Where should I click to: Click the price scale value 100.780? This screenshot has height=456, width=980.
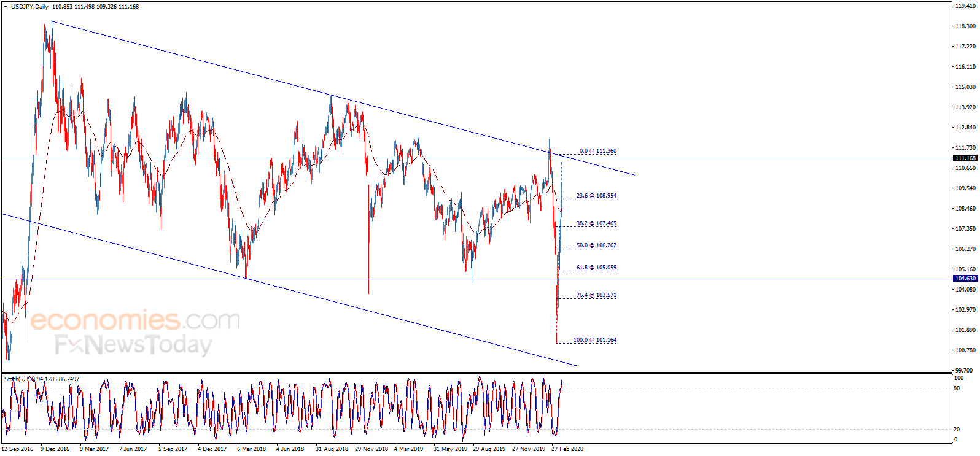pyautogui.click(x=965, y=350)
